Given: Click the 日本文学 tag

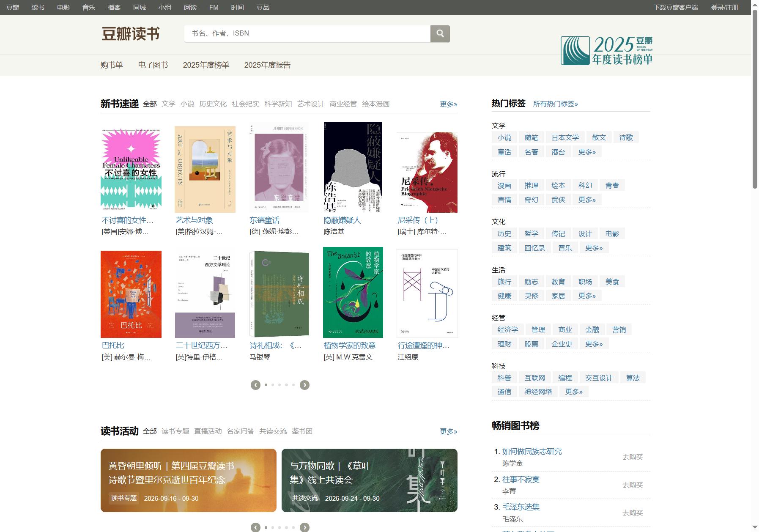Looking at the screenshot, I should coord(565,137).
